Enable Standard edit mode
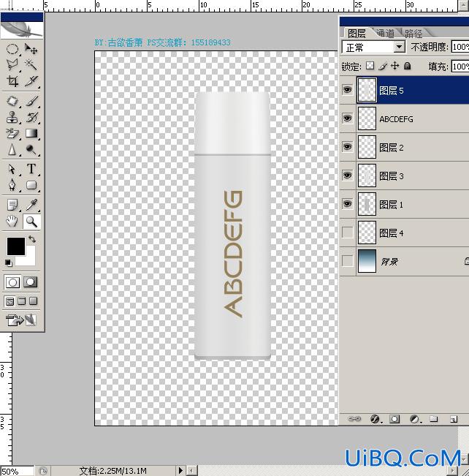 coord(12,282)
